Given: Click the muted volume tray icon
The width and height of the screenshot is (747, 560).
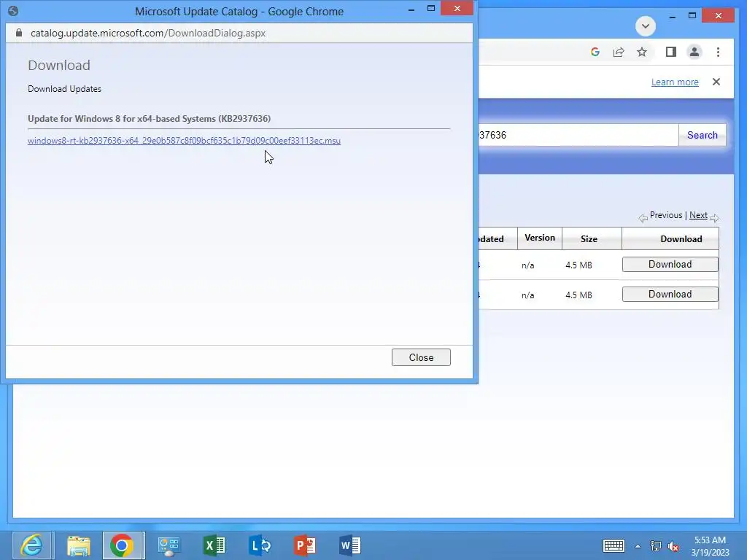Looking at the screenshot, I should point(673,546).
